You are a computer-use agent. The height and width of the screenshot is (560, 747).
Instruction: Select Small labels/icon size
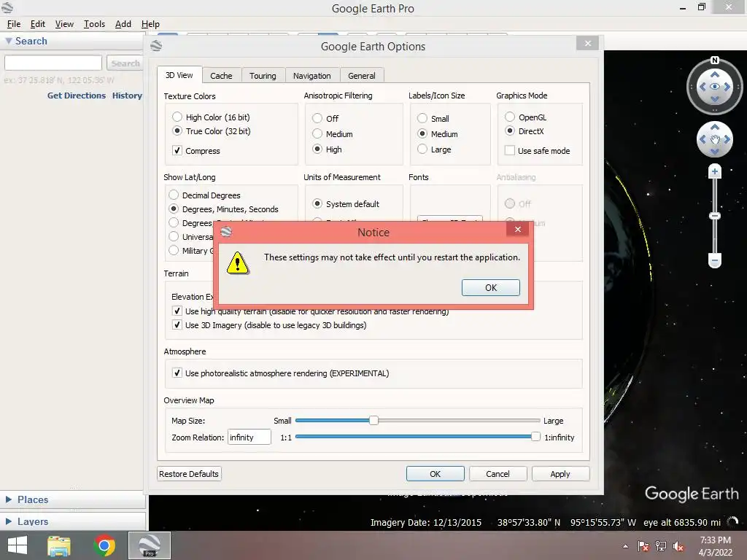pyautogui.click(x=422, y=118)
